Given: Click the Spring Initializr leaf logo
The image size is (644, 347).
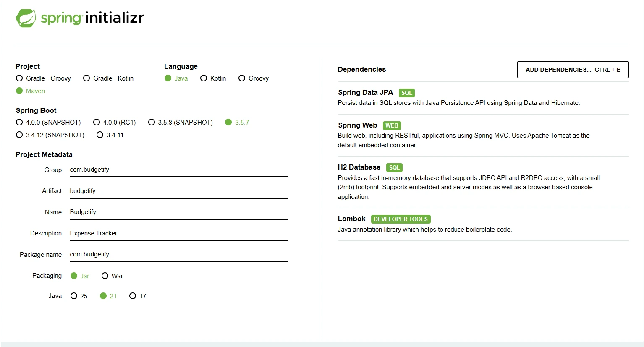Looking at the screenshot, I should click(x=26, y=18).
